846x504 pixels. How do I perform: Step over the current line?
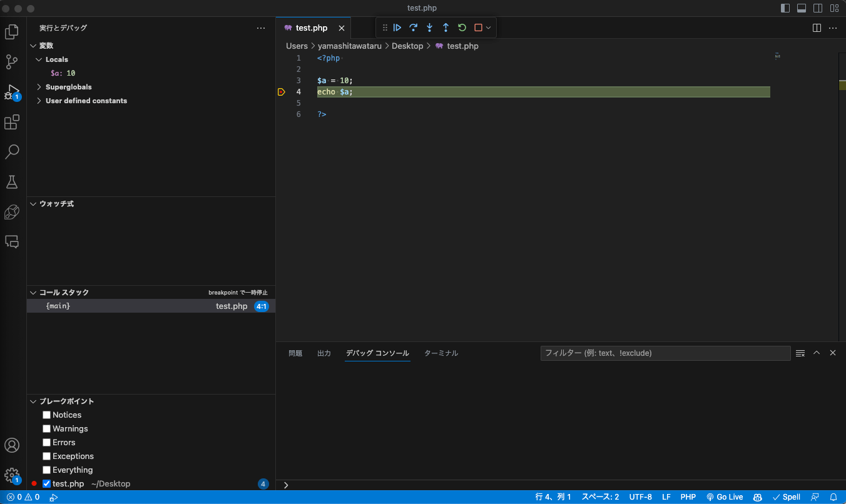pyautogui.click(x=414, y=28)
